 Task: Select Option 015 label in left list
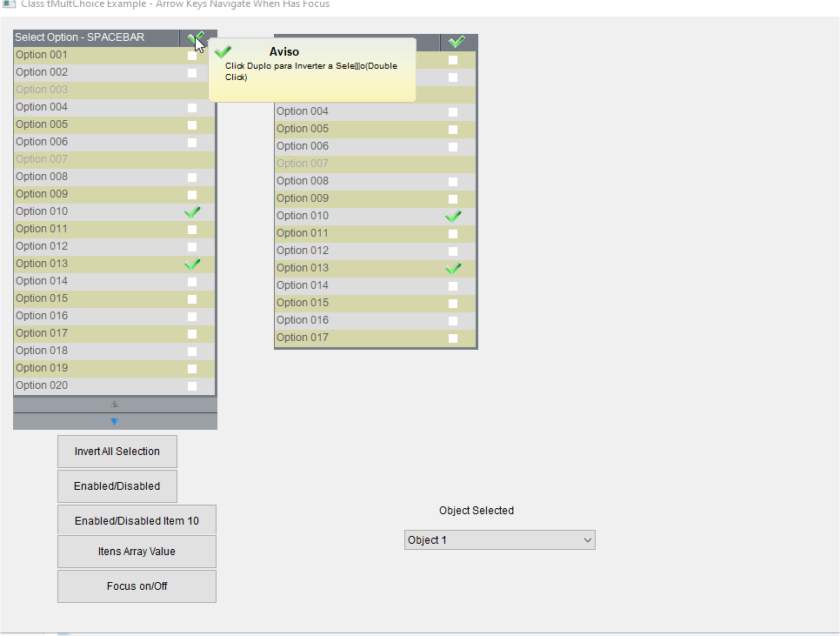(x=42, y=298)
